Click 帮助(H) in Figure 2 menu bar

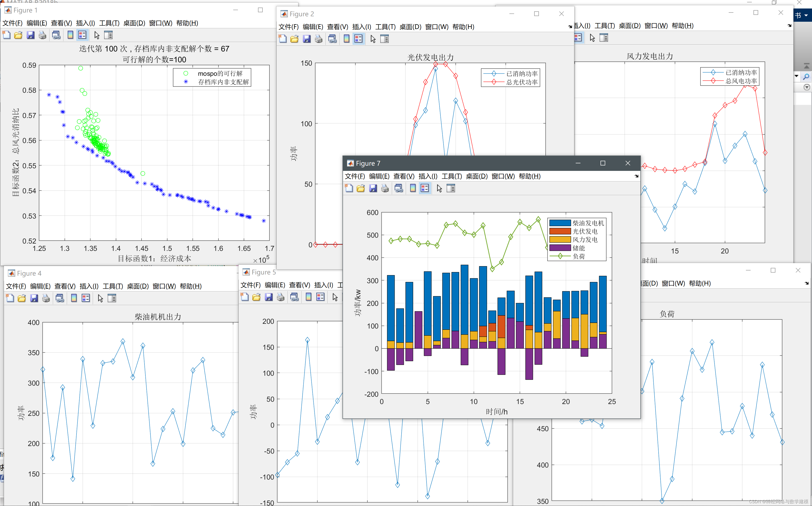point(463,27)
